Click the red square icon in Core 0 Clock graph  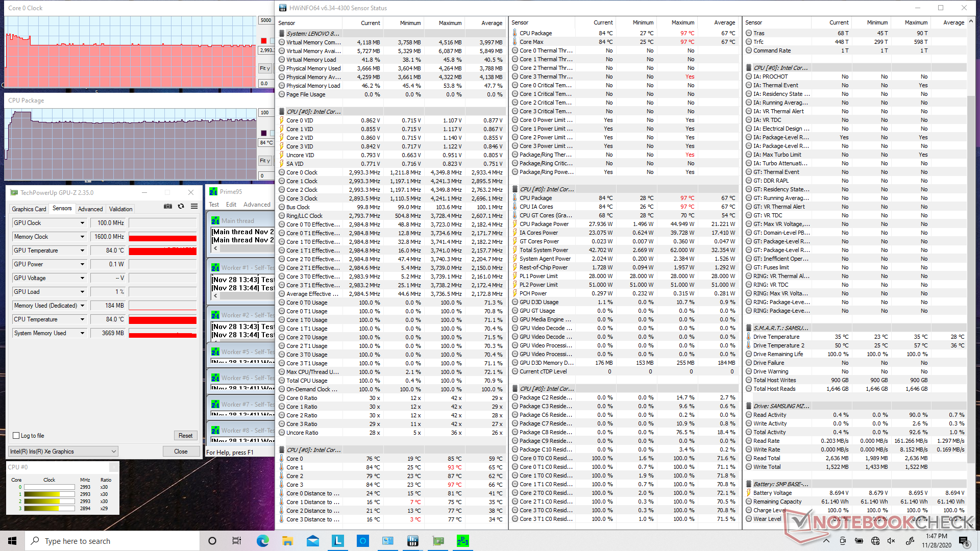point(263,41)
